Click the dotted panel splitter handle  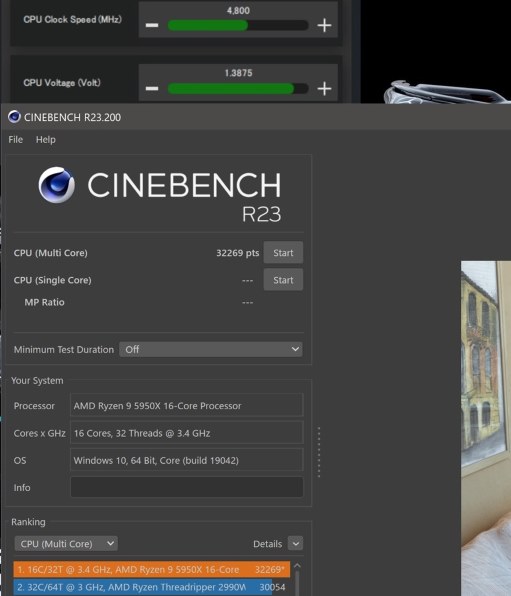pos(319,452)
